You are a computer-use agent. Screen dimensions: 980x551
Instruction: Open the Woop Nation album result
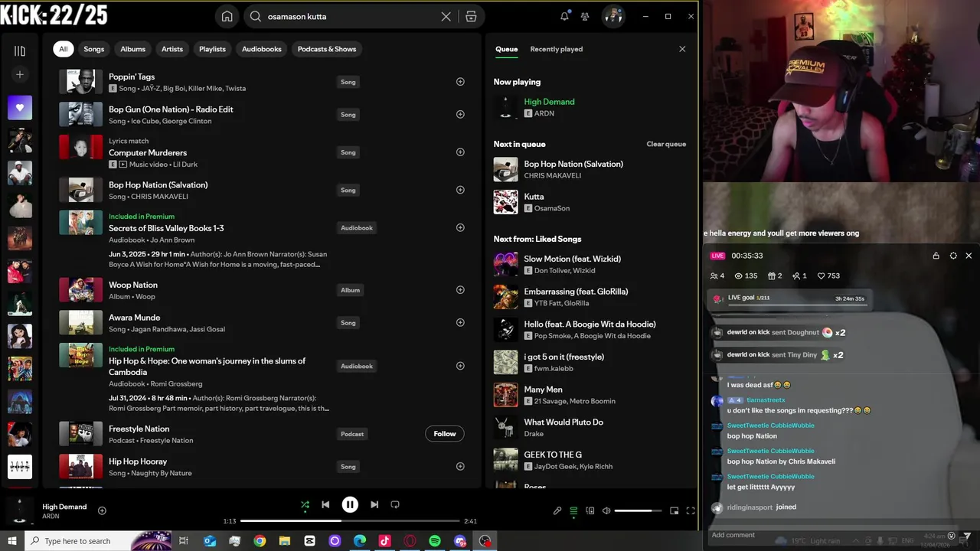[x=133, y=285]
